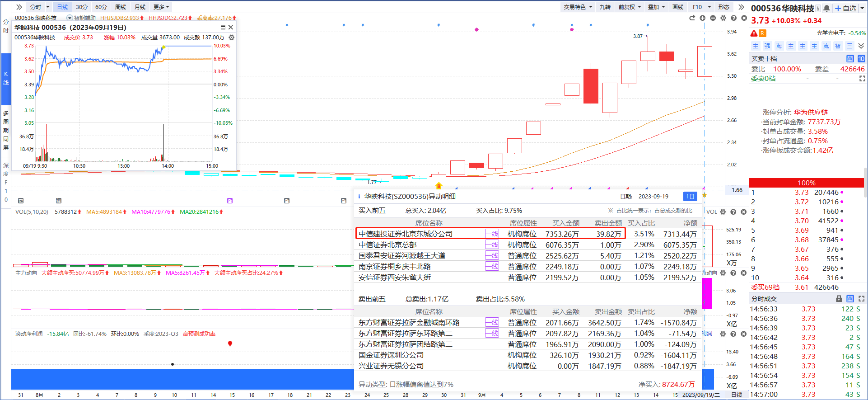Open dropdown arrow beside 分时

coord(47,7)
